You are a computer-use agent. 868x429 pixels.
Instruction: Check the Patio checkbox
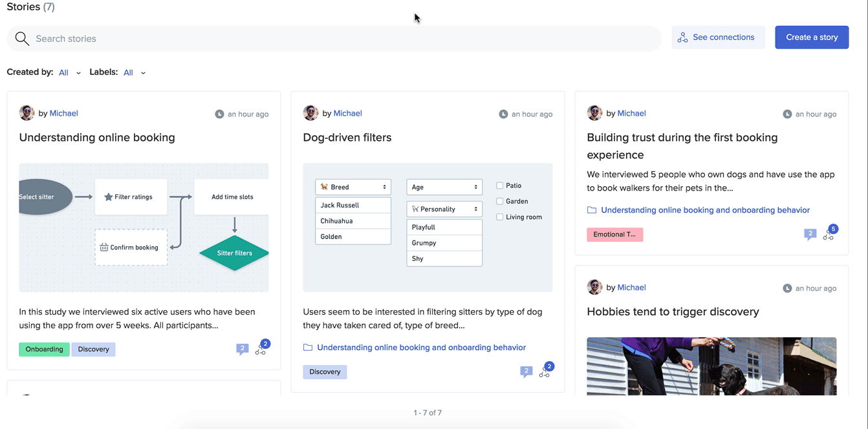pos(499,185)
